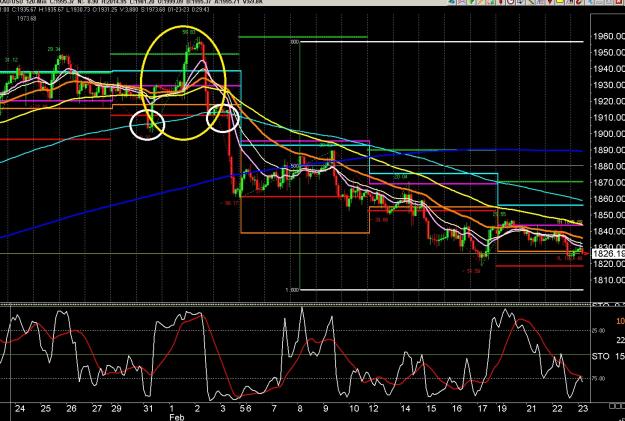Click date 15 on the time axis
This screenshot has width=625, height=421.
431,408
